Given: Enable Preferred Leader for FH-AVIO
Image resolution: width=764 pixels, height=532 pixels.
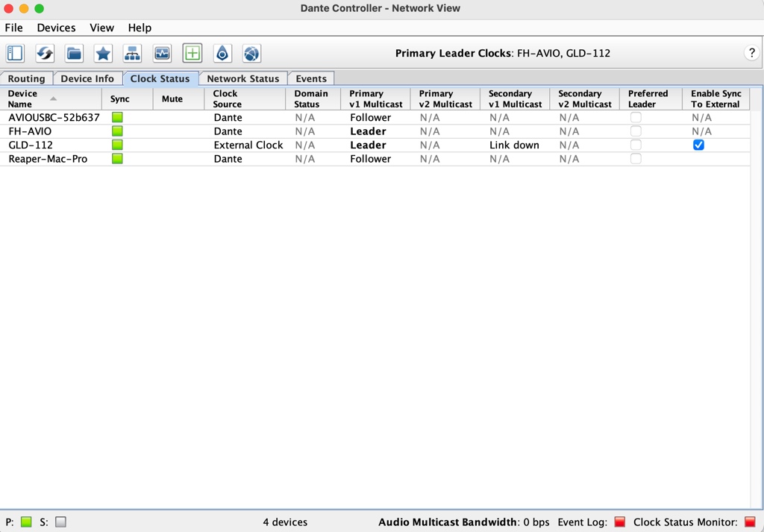Looking at the screenshot, I should [x=636, y=131].
